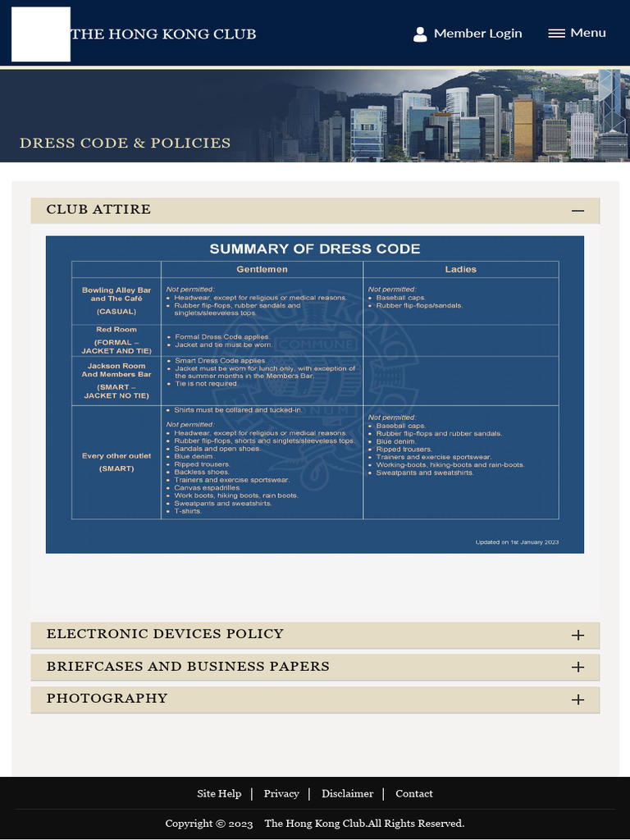Click the Photography heading text

107,699
